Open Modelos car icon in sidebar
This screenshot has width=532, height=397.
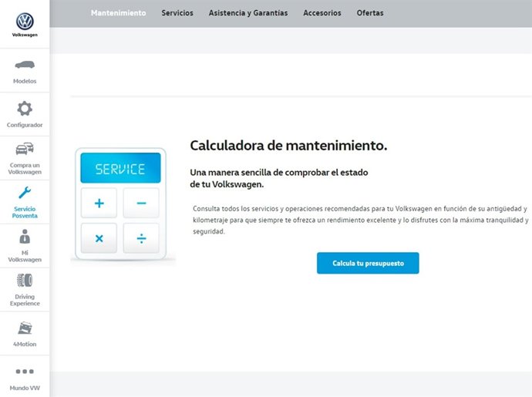point(25,65)
